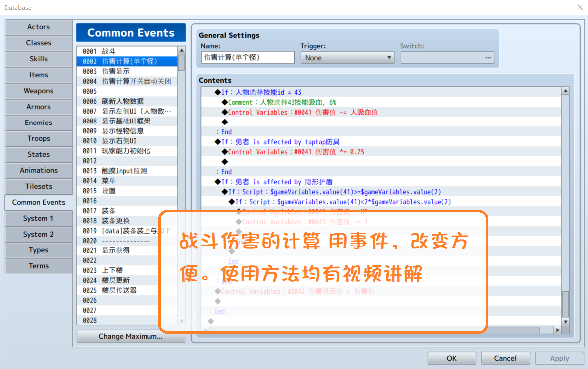Click the Change Maximum button
Image resolution: width=588 pixels, height=369 pixels.
pyautogui.click(x=131, y=336)
